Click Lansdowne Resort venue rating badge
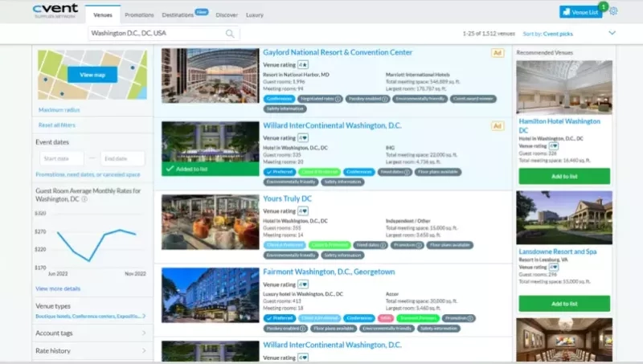Image resolution: width=643 pixels, height=364 pixels. 554,268
